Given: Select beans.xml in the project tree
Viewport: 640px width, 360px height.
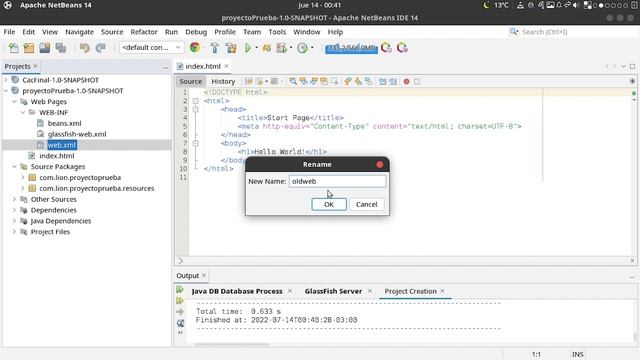Looking at the screenshot, I should (x=64, y=123).
